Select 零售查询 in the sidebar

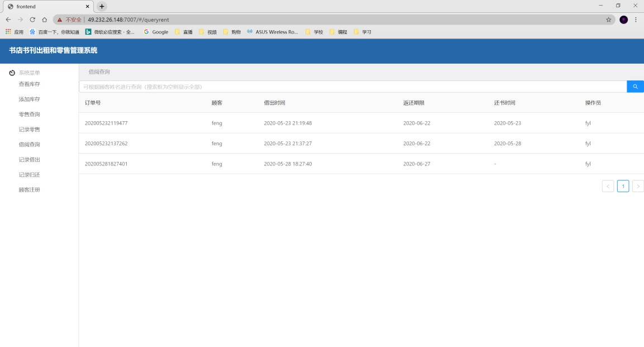(29, 115)
